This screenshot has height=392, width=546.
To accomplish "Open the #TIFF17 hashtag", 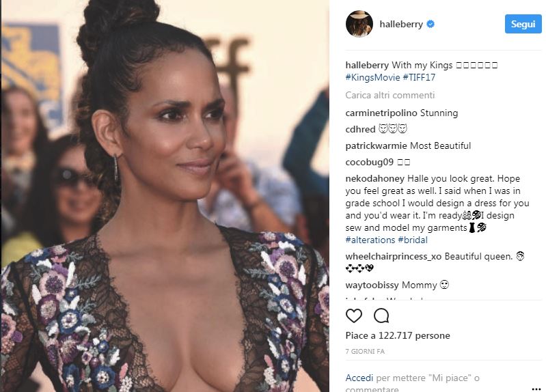I will [419, 77].
